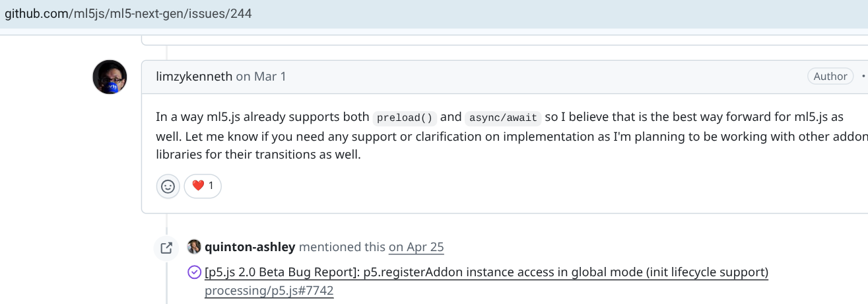The height and width of the screenshot is (304, 868).
Task: Visit the limzykenneth username link
Action: (194, 76)
